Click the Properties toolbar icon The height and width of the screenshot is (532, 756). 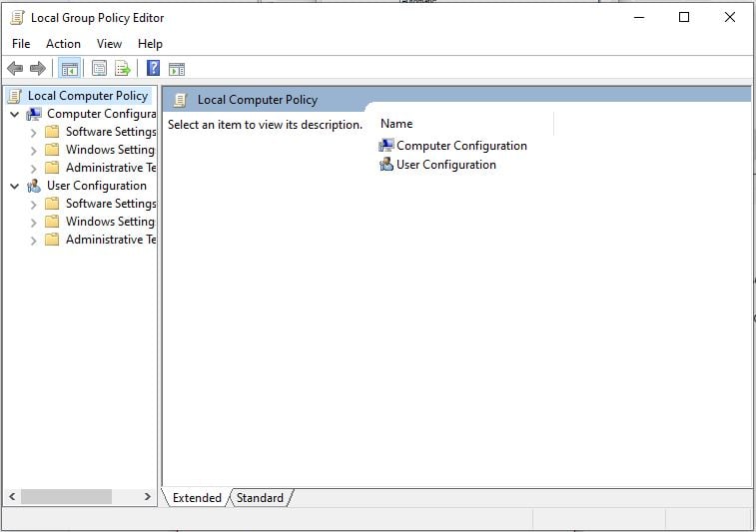point(99,69)
